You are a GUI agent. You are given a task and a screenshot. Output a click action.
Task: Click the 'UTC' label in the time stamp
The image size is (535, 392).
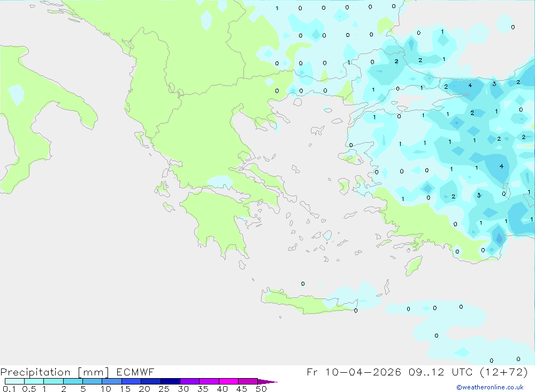pos(462,372)
